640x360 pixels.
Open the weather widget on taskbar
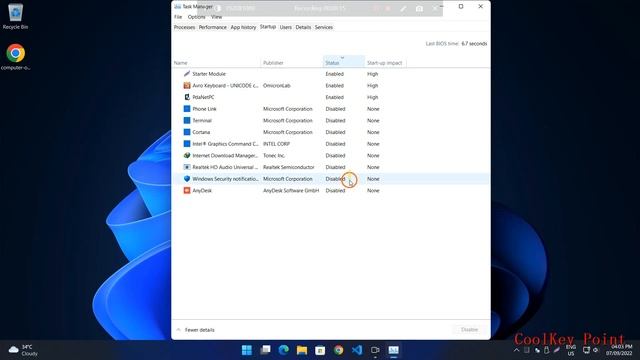pos(23,350)
